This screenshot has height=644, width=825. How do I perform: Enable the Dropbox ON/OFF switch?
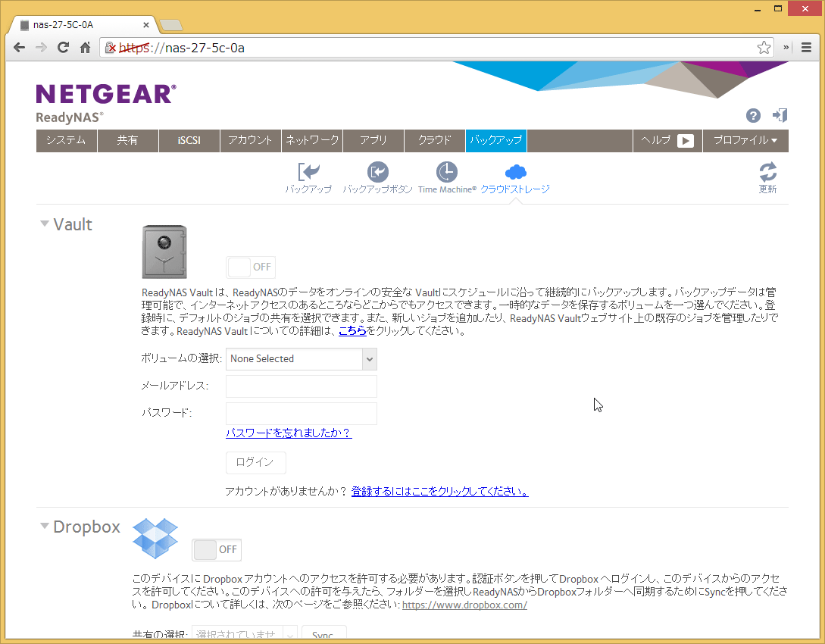[x=217, y=549]
